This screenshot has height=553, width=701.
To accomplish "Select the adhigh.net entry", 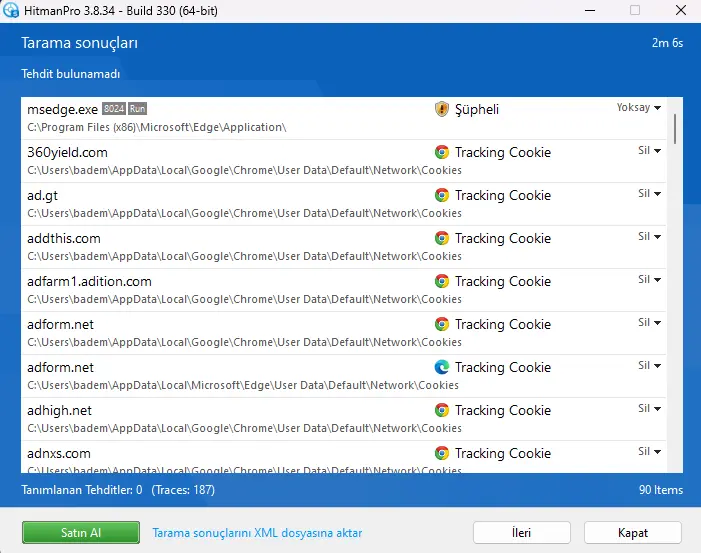I will click(343, 419).
